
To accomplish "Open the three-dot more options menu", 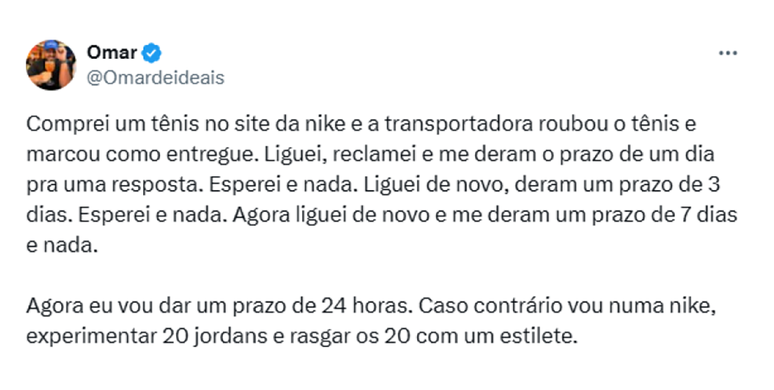I will [728, 53].
